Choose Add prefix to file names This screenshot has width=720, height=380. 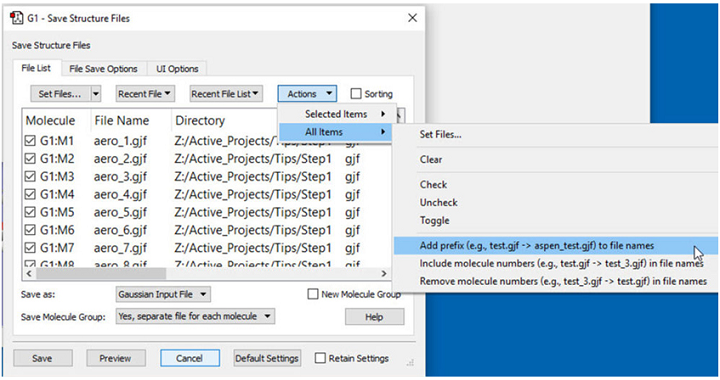[556, 246]
